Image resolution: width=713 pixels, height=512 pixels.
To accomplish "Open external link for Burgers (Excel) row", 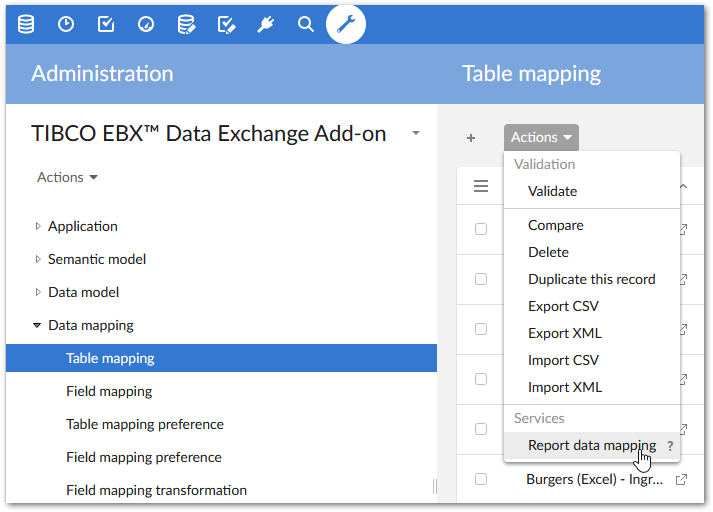I will [682, 479].
